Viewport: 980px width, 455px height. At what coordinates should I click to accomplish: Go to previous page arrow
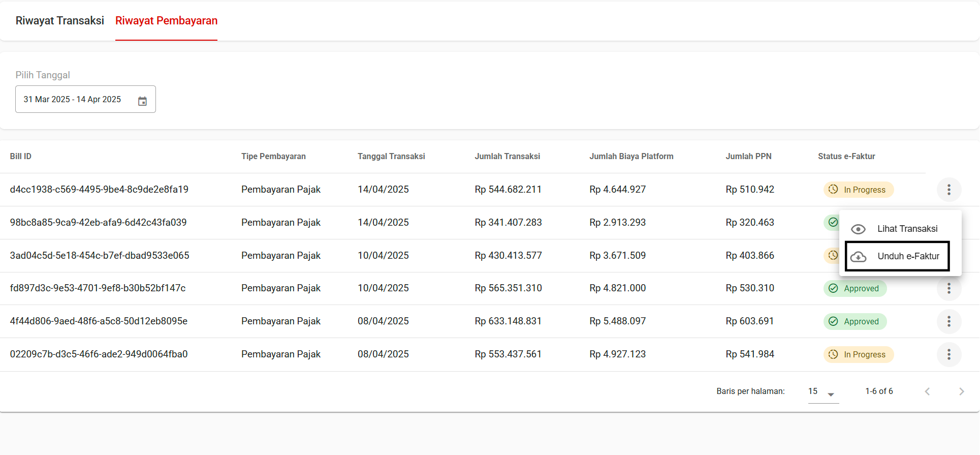point(927,391)
